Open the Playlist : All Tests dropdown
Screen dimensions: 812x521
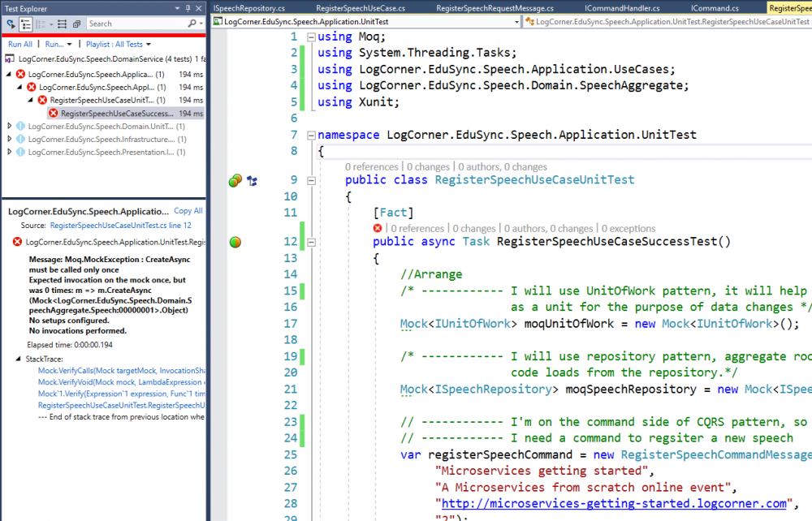[119, 44]
